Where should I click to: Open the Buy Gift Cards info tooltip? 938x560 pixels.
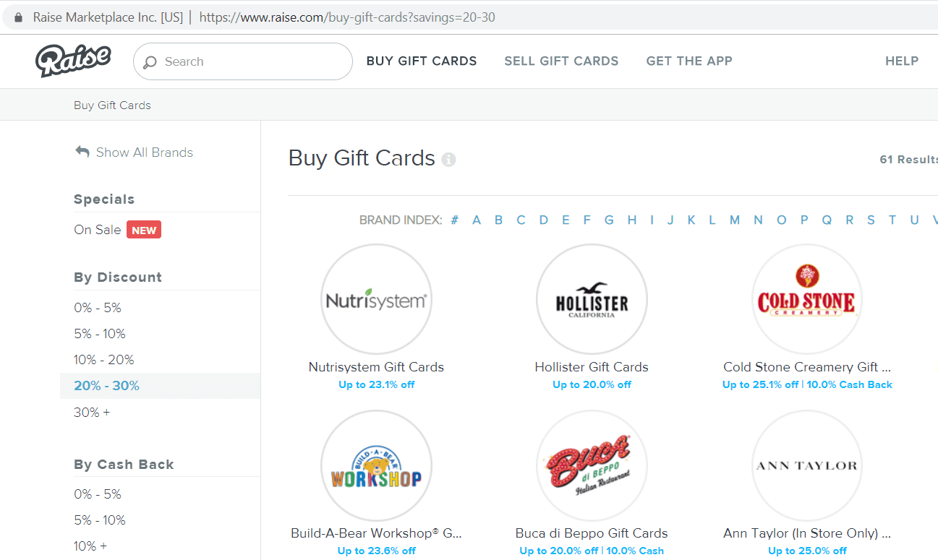[x=448, y=160]
